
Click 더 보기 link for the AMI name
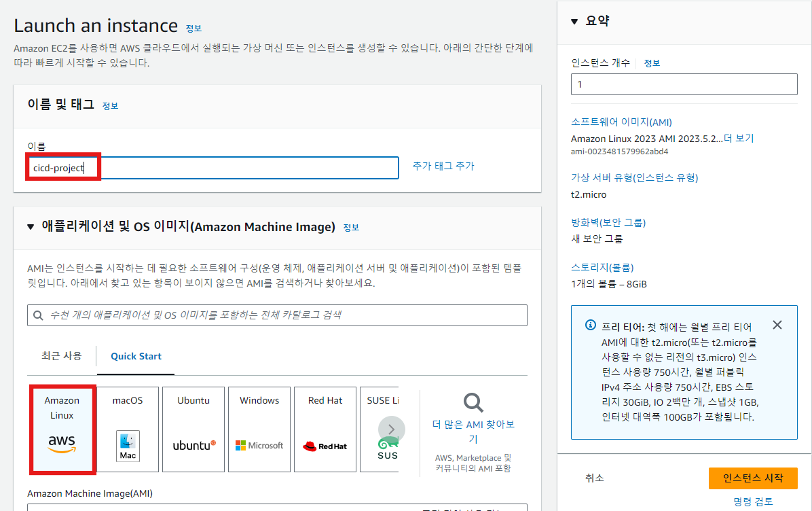pyautogui.click(x=739, y=139)
